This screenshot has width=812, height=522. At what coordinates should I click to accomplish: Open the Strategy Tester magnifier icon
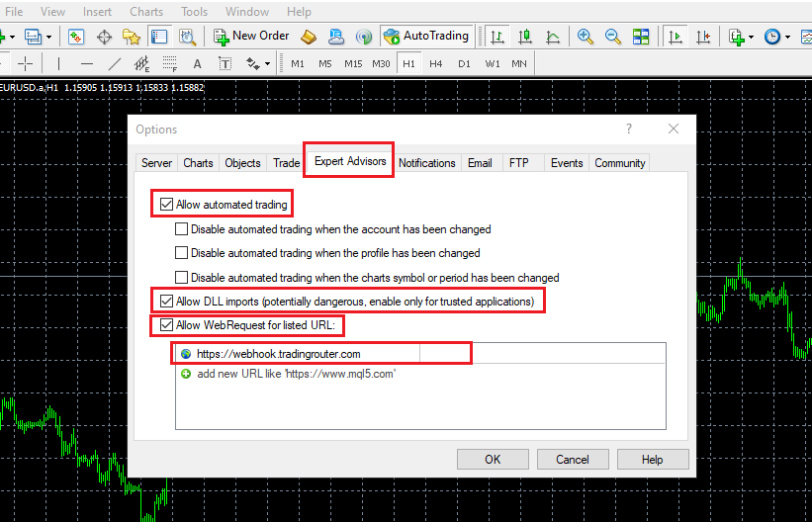(187, 37)
